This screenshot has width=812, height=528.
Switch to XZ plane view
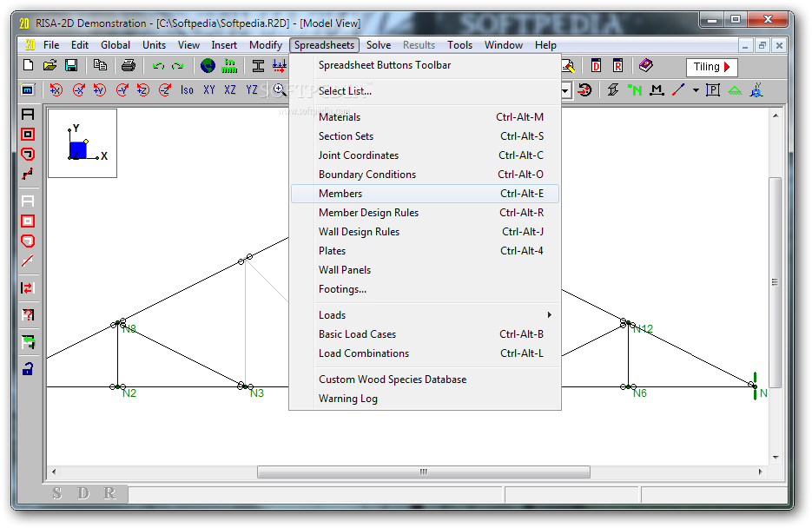(230, 90)
